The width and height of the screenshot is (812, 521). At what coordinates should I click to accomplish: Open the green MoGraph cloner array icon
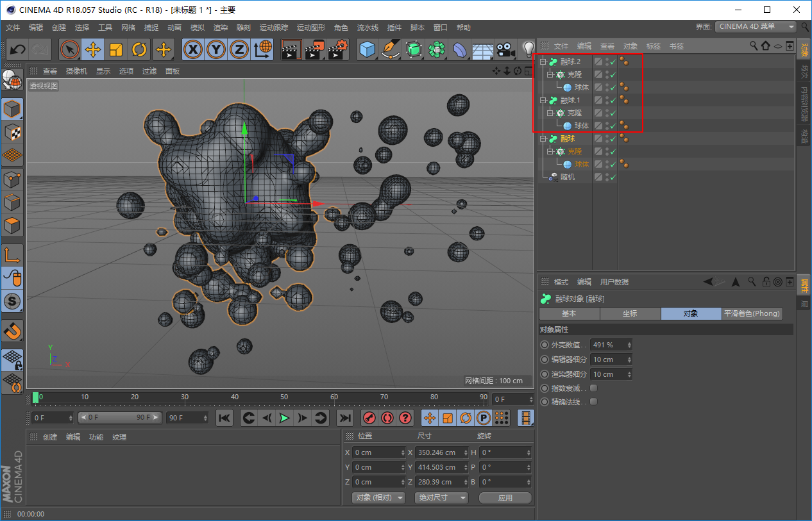(x=437, y=49)
